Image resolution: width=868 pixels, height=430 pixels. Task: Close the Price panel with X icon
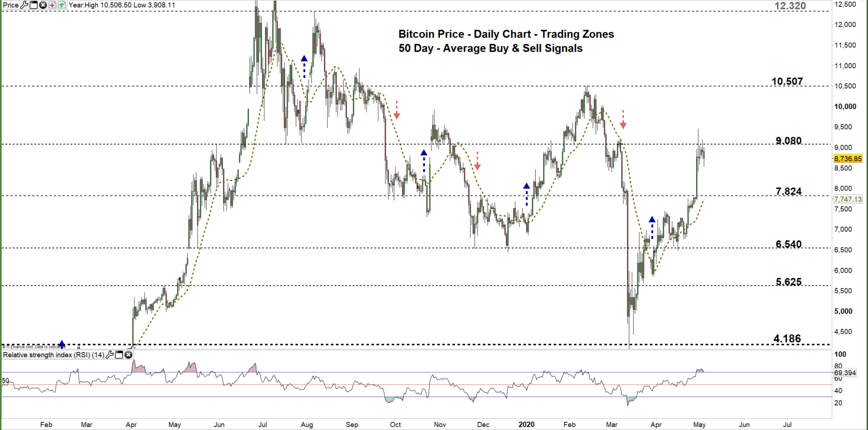(x=43, y=5)
